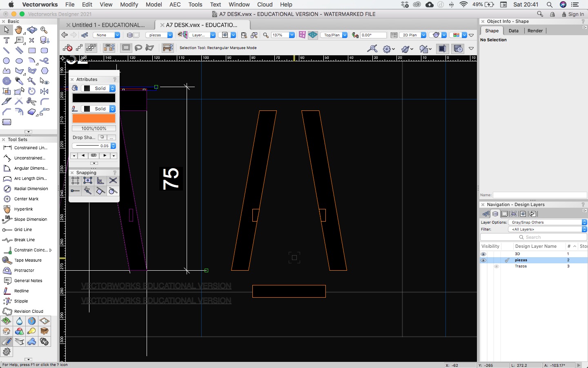Select the Callout tool

tap(19, 40)
